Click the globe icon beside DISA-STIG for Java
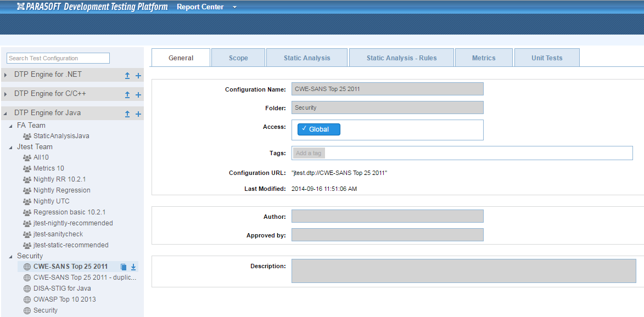The image size is (644, 317). tap(27, 288)
